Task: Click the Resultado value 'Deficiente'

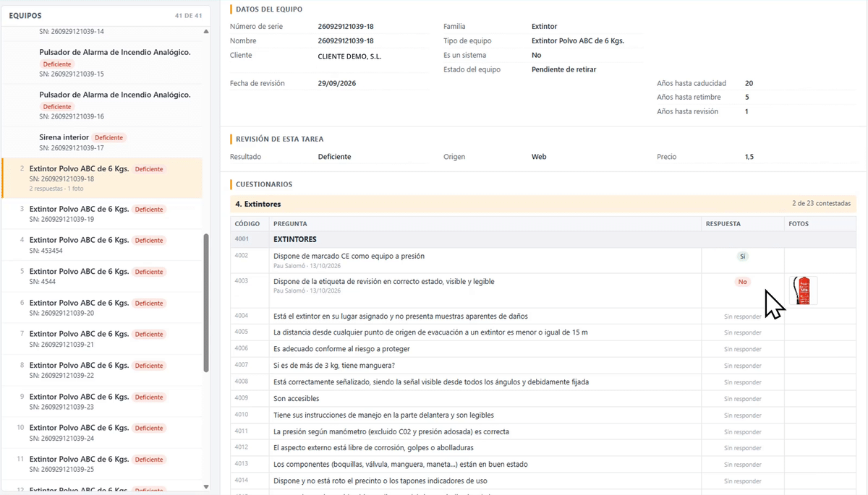Action: pyautogui.click(x=335, y=157)
